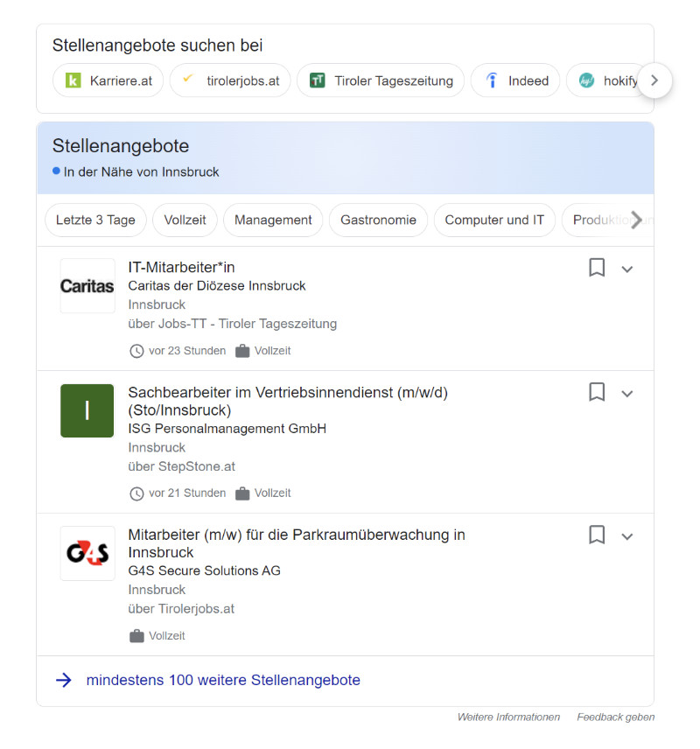Image resolution: width=700 pixels, height=749 pixels.
Task: Click the Karriere.at green k icon
Action: click(x=73, y=80)
